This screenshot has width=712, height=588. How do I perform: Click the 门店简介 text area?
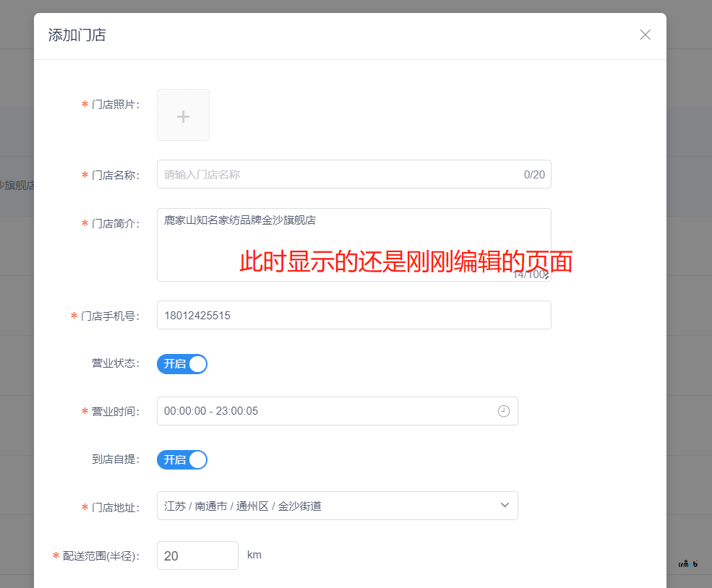(353, 245)
